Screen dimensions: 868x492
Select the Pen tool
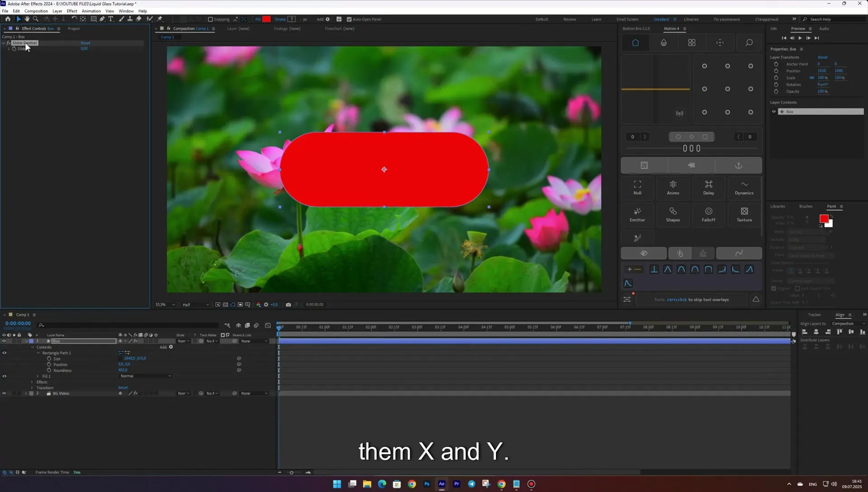102,19
